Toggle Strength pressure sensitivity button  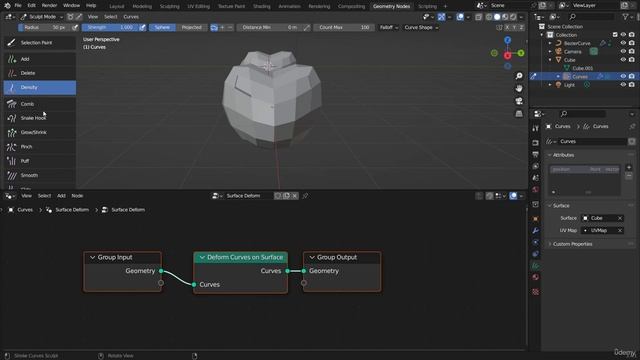142,27
